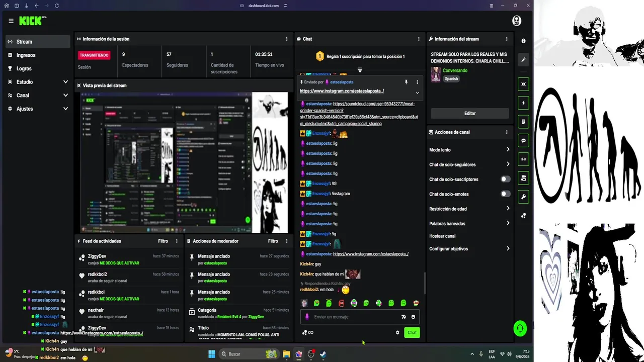Open options menu for Información del stream

click(507, 39)
